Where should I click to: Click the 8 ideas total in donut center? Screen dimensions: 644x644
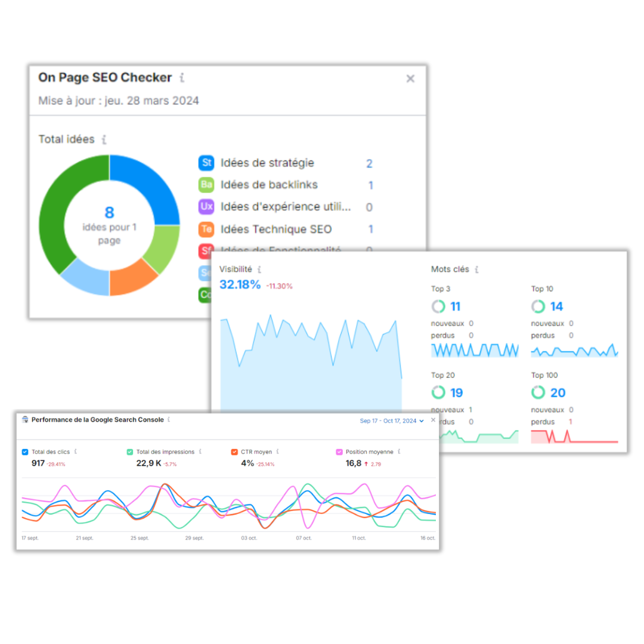click(x=109, y=213)
